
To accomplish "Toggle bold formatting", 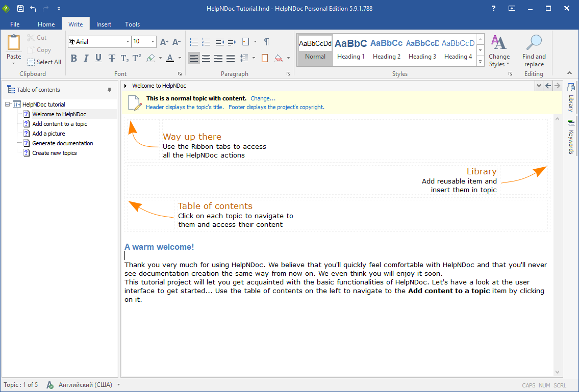I will 73,58.
